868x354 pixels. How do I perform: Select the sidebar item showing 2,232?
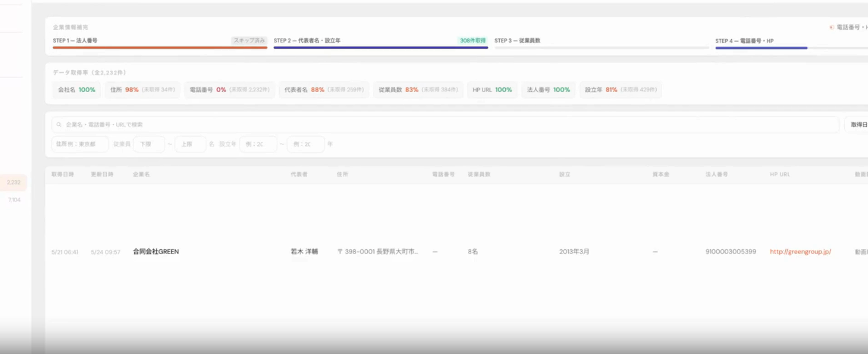click(x=13, y=182)
